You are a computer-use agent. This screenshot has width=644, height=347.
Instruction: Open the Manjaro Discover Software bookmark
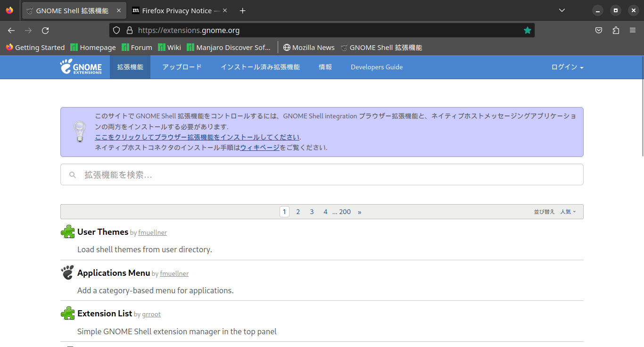[x=229, y=47]
